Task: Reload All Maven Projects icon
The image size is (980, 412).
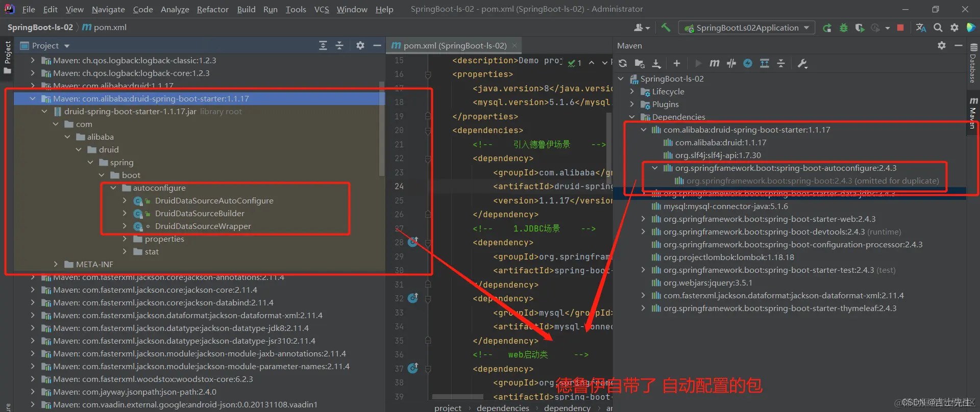Action: [623, 63]
